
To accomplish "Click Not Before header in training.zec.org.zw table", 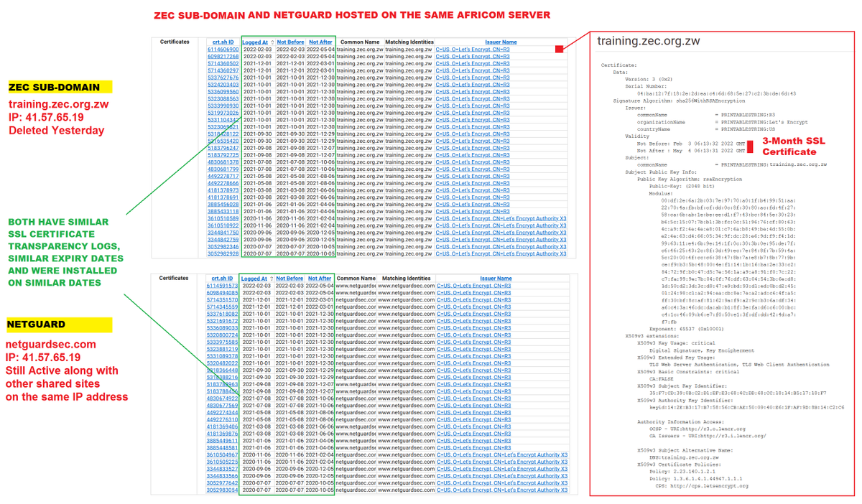I will 289,42.
